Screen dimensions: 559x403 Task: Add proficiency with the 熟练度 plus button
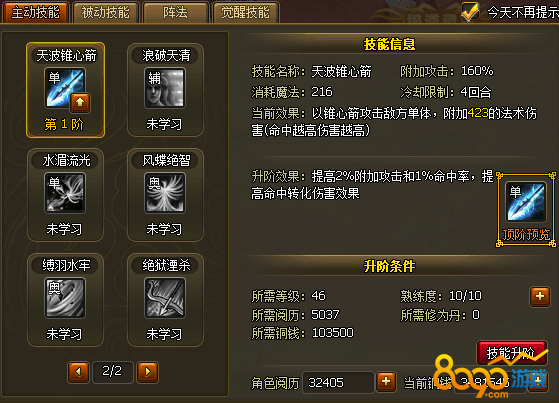click(x=540, y=296)
